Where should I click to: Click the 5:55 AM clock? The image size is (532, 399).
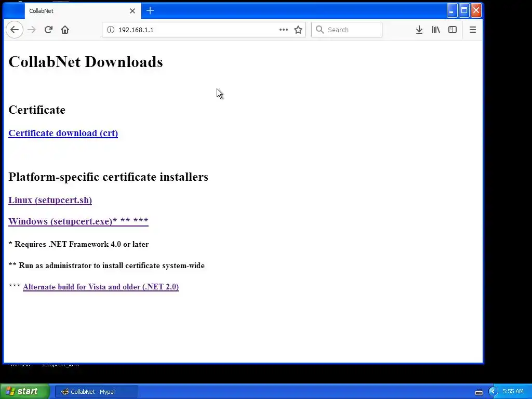click(x=513, y=392)
